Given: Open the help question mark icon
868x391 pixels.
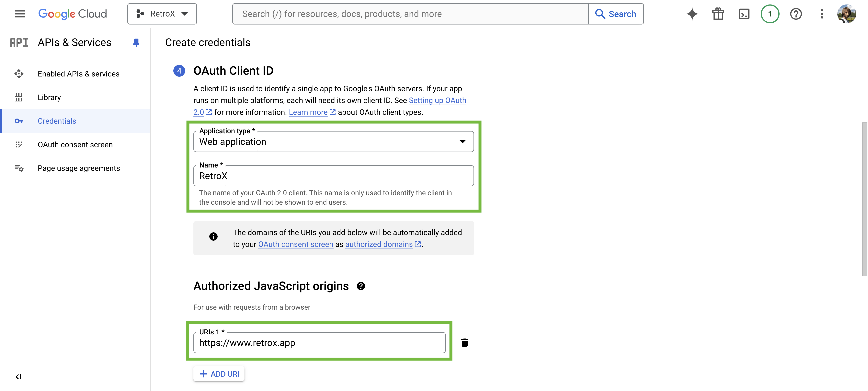Looking at the screenshot, I should [796, 14].
